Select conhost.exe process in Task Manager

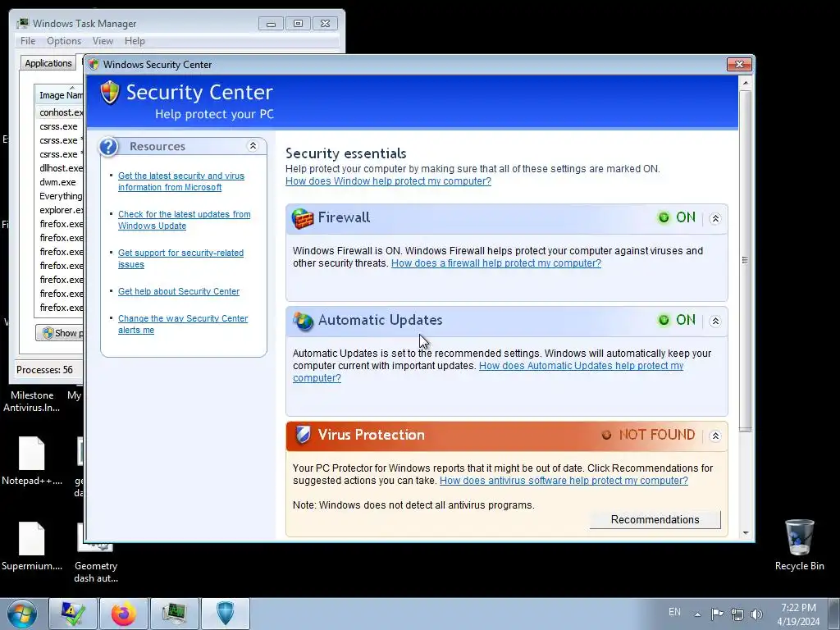tap(60, 112)
